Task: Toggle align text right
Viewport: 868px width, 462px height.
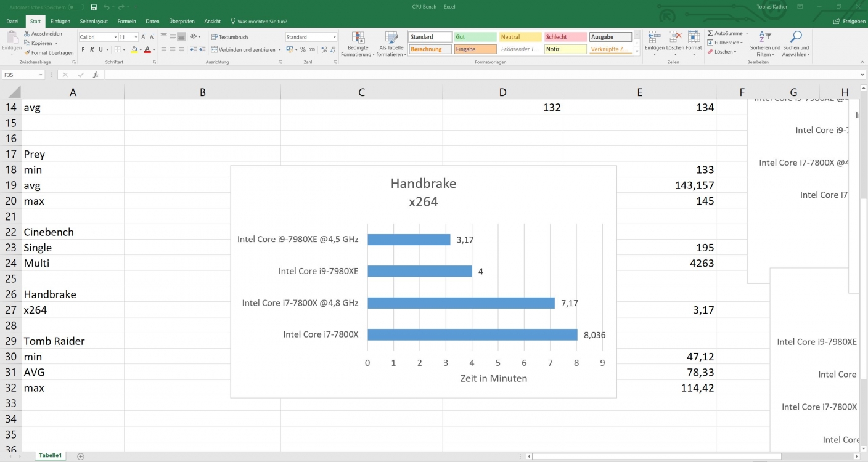Action: 182,49
